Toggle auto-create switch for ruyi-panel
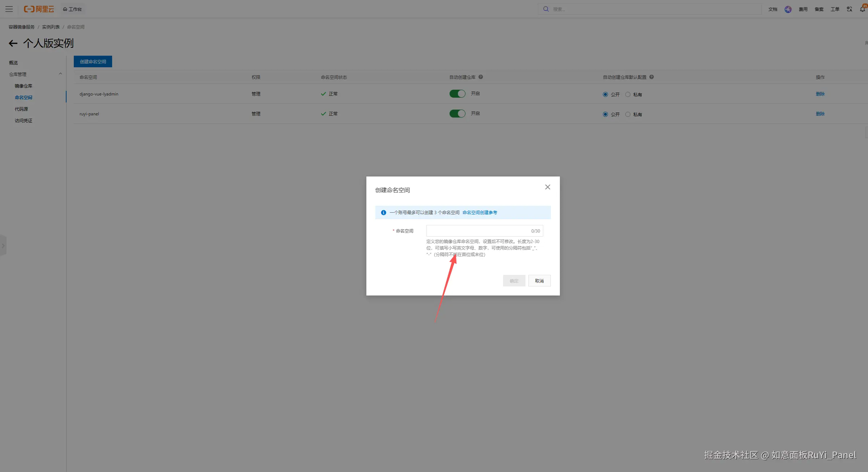This screenshot has height=472, width=868. tap(458, 114)
